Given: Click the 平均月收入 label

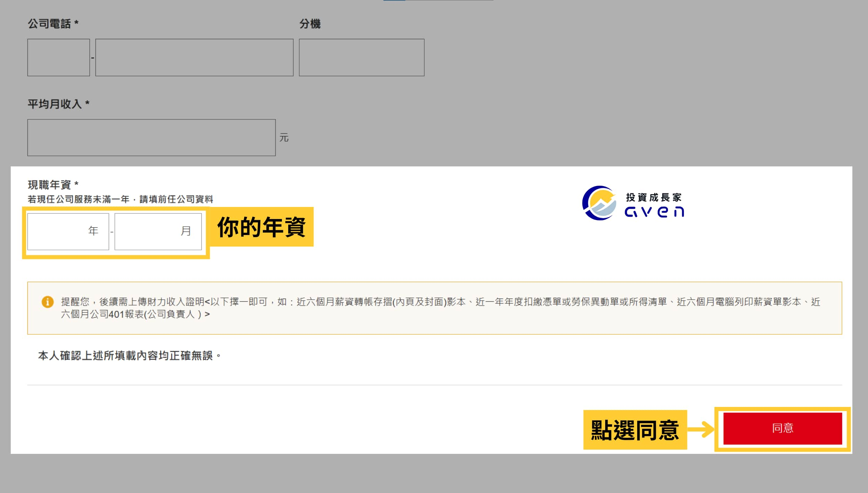Looking at the screenshot, I should click(58, 104).
